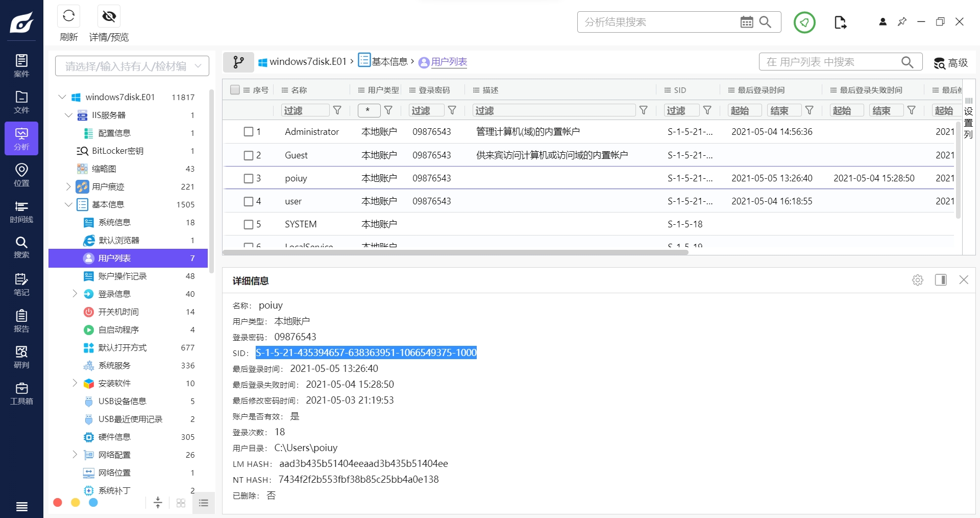Click the table horizontal scrollbar
This screenshot has height=518, width=980.
(456, 252)
